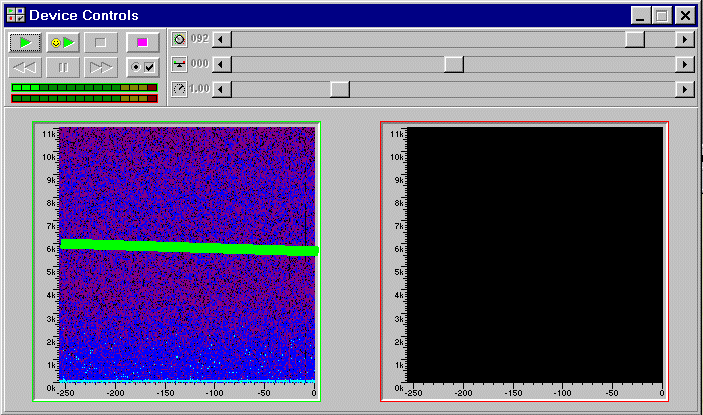Click the left arrow of the 1.00 speed slider
703x415 pixels.
pos(221,89)
